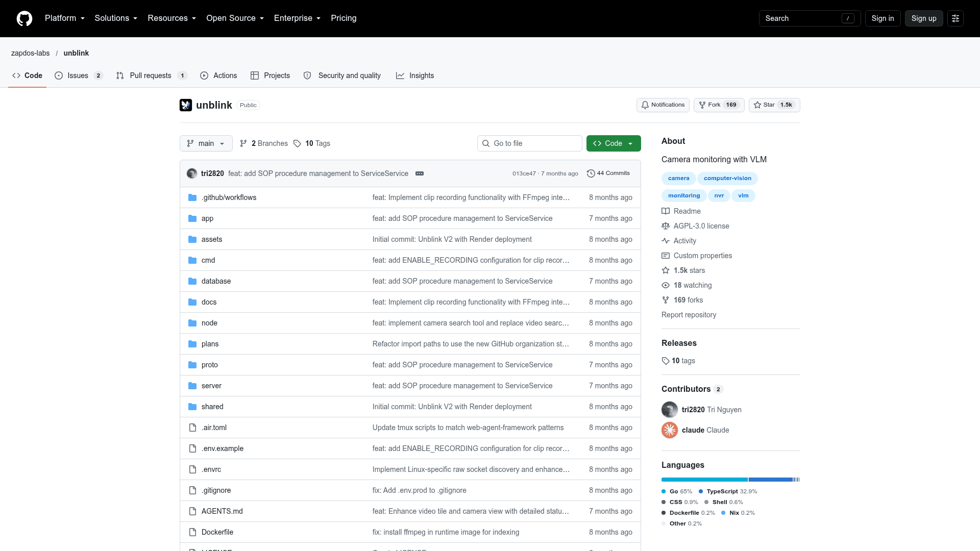
Task: Click the Go segment of the languages bar
Action: click(x=704, y=480)
